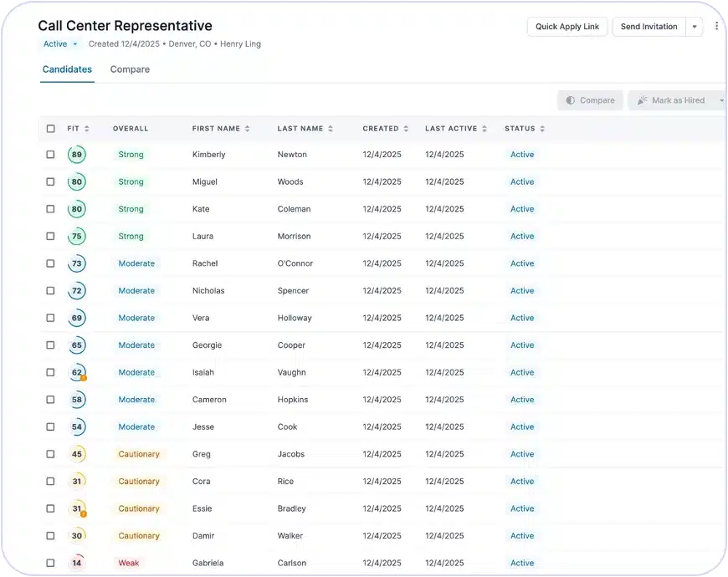728x577 pixels.
Task: Click the Weak rating for Gabriela
Action: (x=129, y=563)
